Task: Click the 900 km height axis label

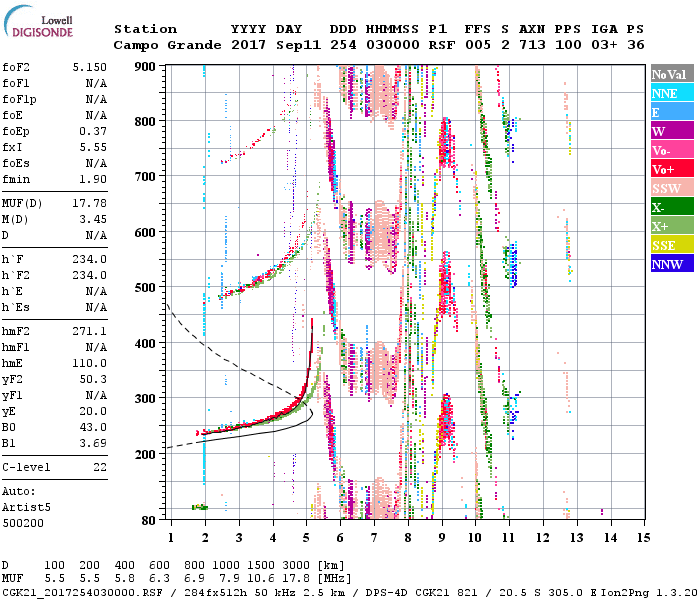Action: (x=147, y=66)
